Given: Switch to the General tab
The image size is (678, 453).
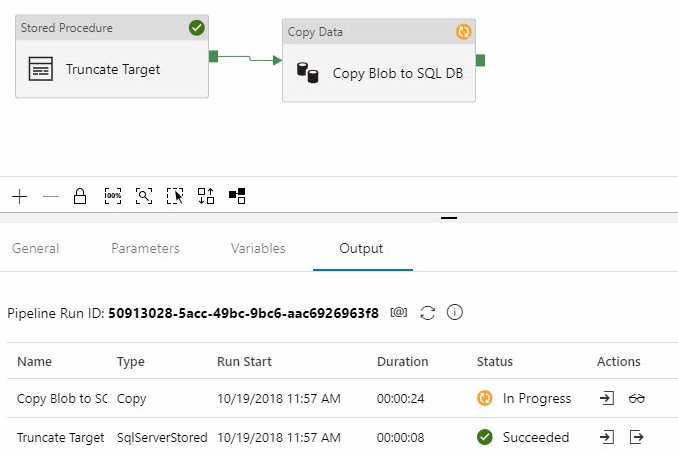Looking at the screenshot, I should click(x=35, y=248).
